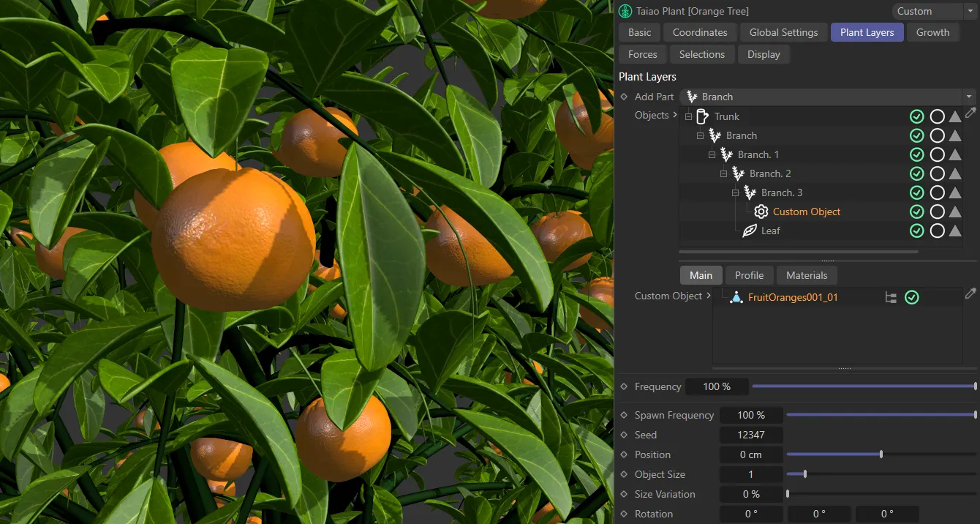Disable the Leaf layer green check

[x=916, y=231]
